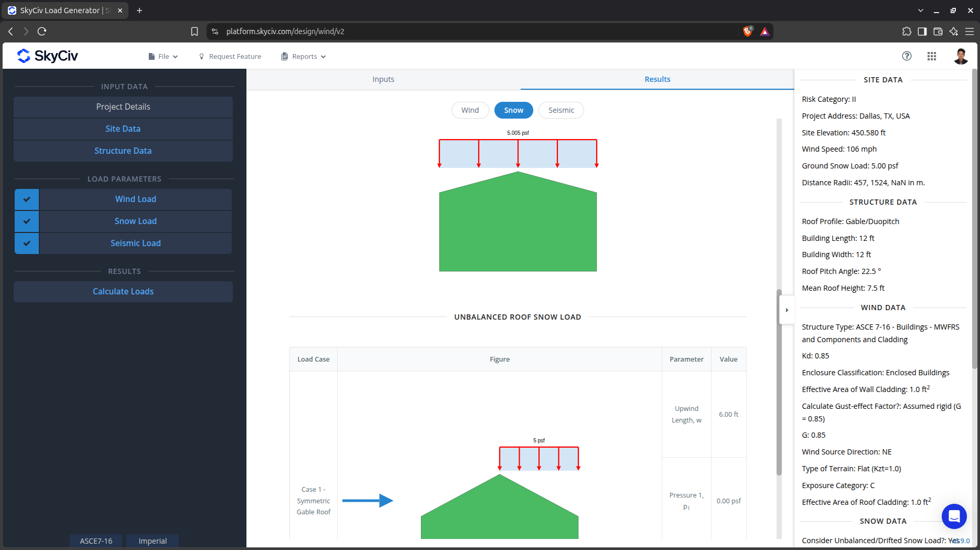Switch results view to Seismic
Viewport: 980px width, 550px height.
(x=561, y=110)
